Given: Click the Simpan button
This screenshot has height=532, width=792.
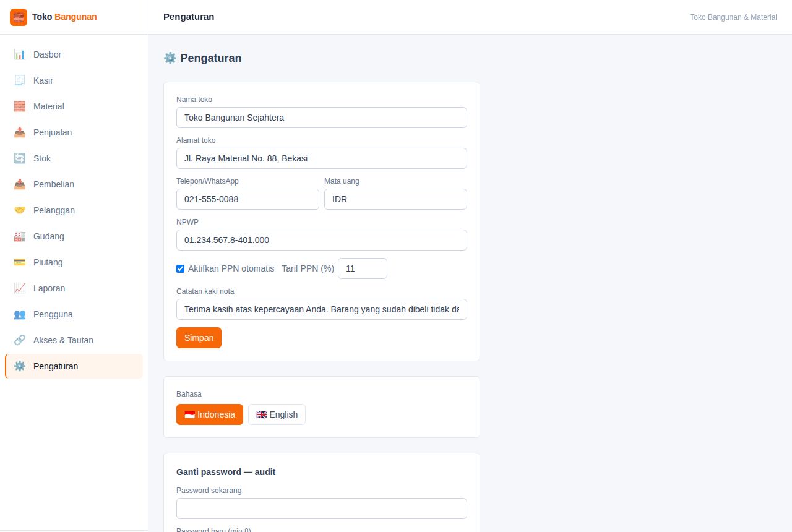Looking at the screenshot, I should click(x=199, y=338).
